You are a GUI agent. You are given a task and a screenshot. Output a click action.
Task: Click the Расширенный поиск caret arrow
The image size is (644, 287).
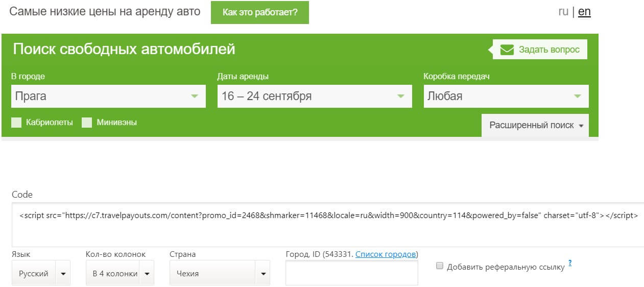tap(581, 126)
